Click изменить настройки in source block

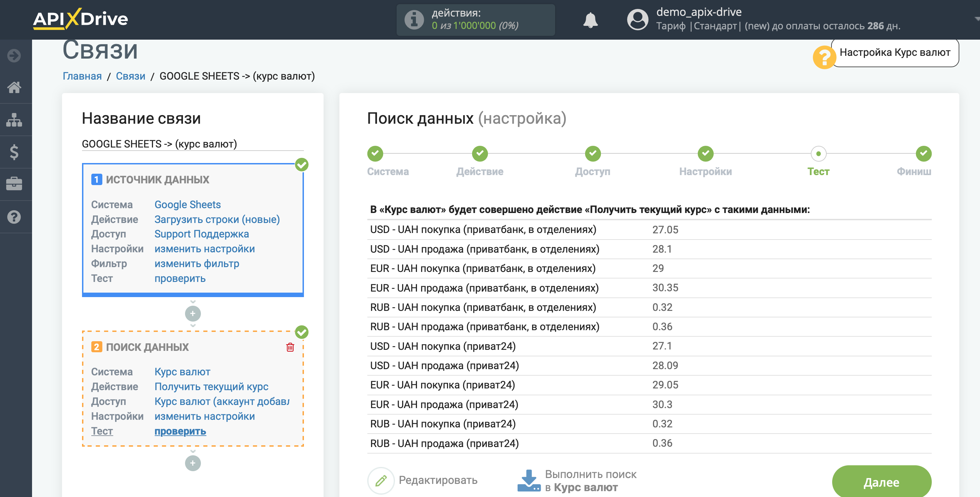pos(205,249)
